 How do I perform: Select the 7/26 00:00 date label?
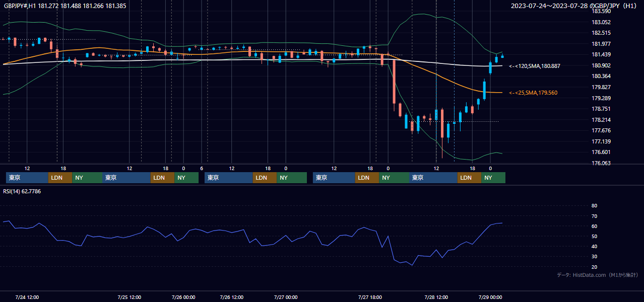(183, 297)
